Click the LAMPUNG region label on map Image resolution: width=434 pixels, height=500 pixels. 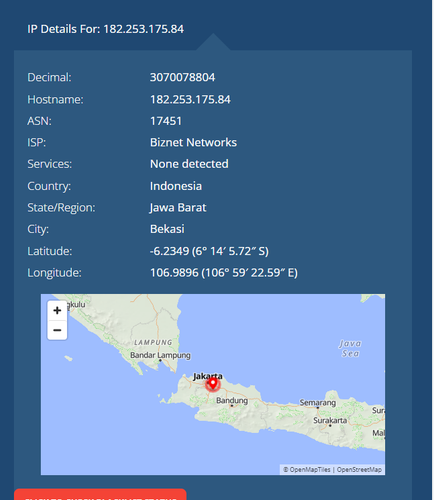(153, 342)
